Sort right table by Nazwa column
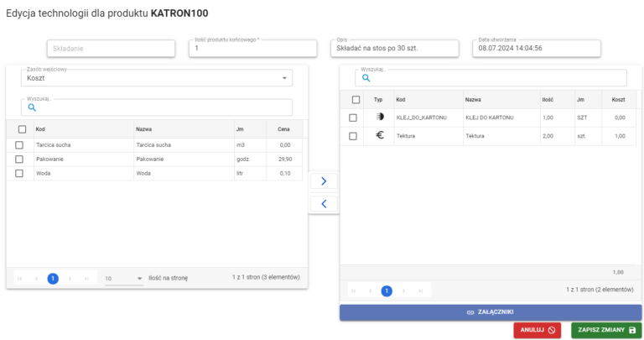Image resolution: width=644 pixels, height=340 pixels. tap(473, 99)
